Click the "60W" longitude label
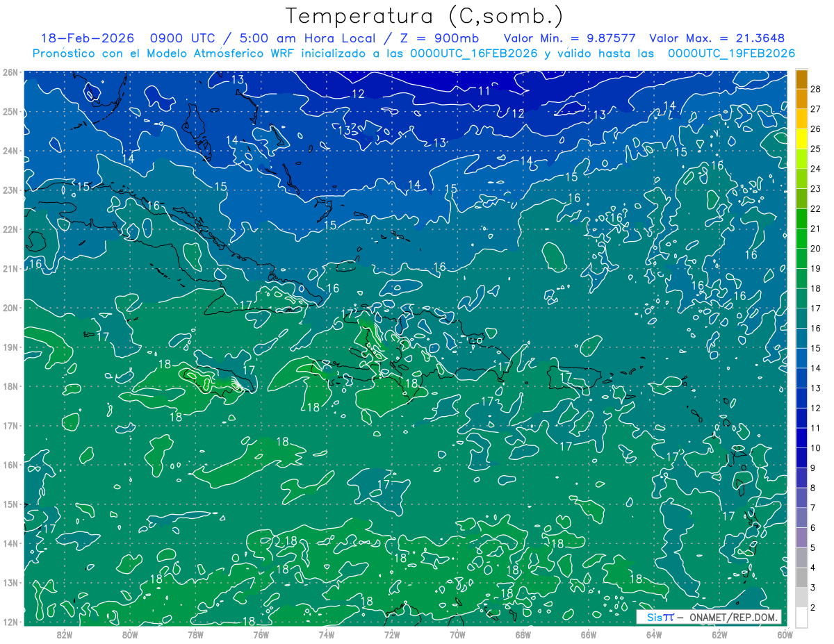This screenshot has width=834, height=644. [x=785, y=634]
